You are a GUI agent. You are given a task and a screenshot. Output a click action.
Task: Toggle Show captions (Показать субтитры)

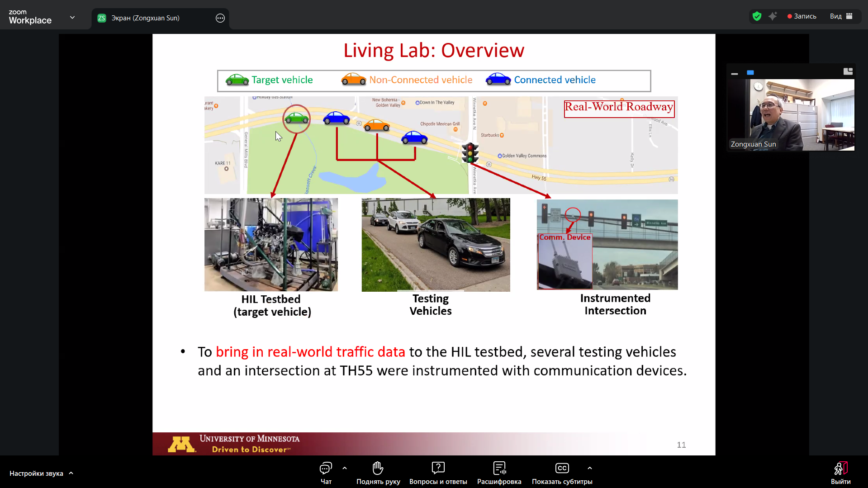coord(562,473)
